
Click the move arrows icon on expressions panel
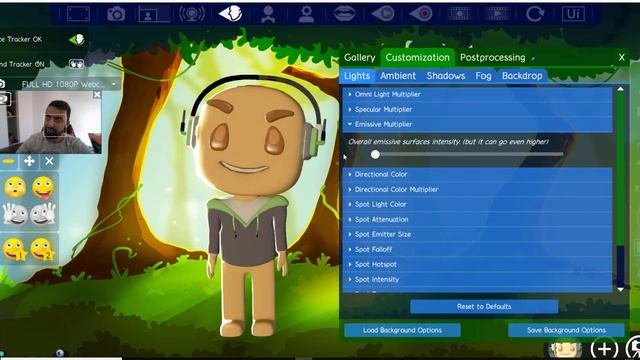click(29, 161)
